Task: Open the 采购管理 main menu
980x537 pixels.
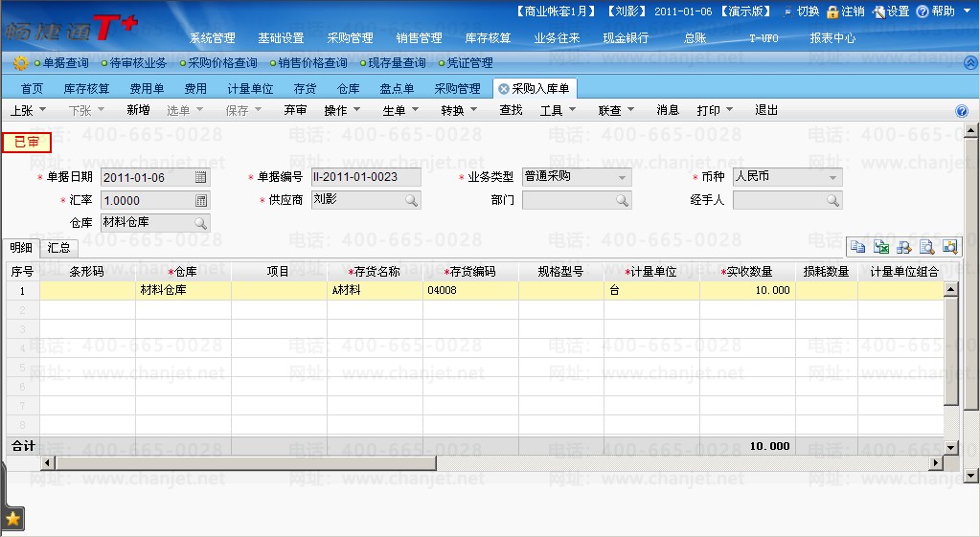Action: pos(350,38)
